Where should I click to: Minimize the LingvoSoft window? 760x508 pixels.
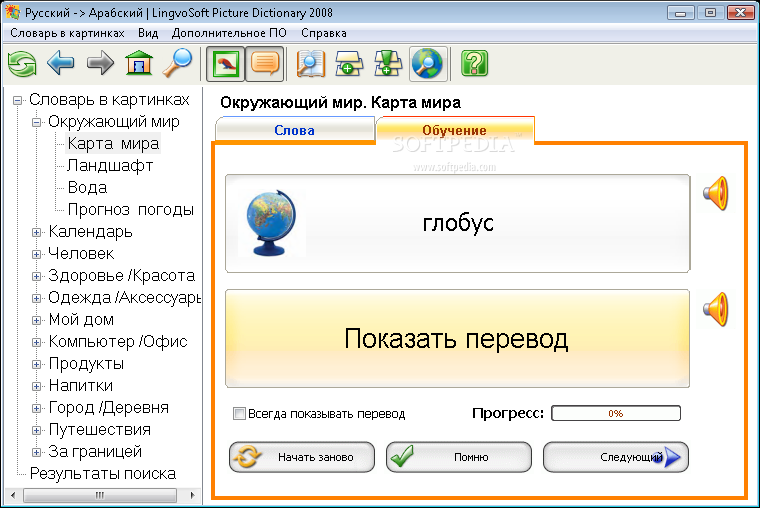pos(681,12)
